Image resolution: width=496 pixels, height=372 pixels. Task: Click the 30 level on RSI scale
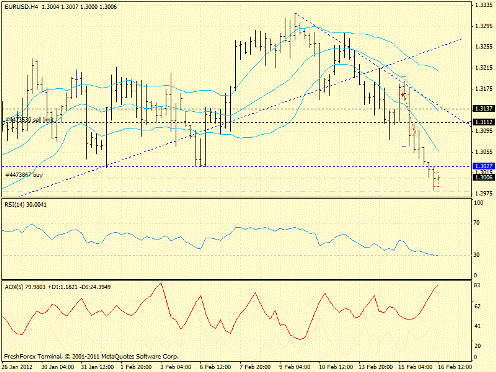pos(477,255)
